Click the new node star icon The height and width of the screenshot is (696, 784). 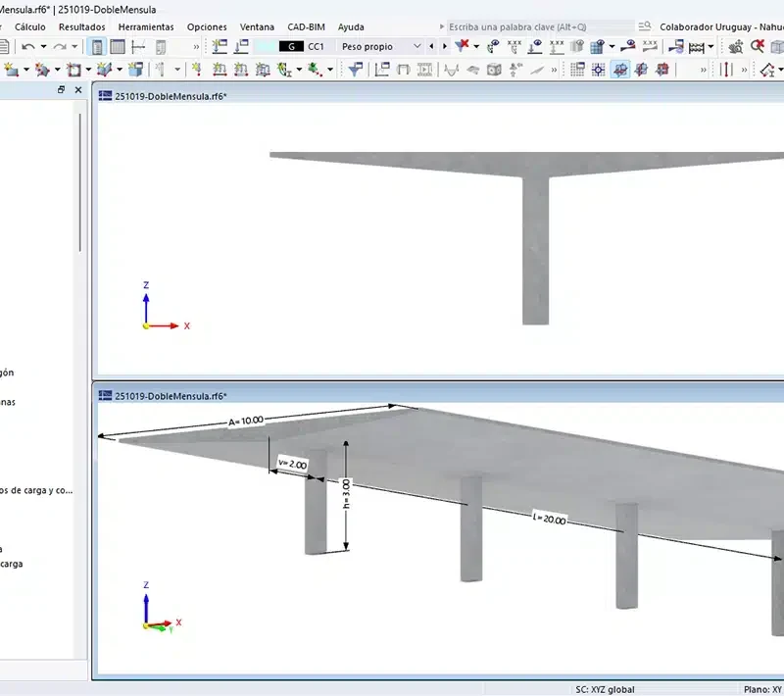(11, 70)
